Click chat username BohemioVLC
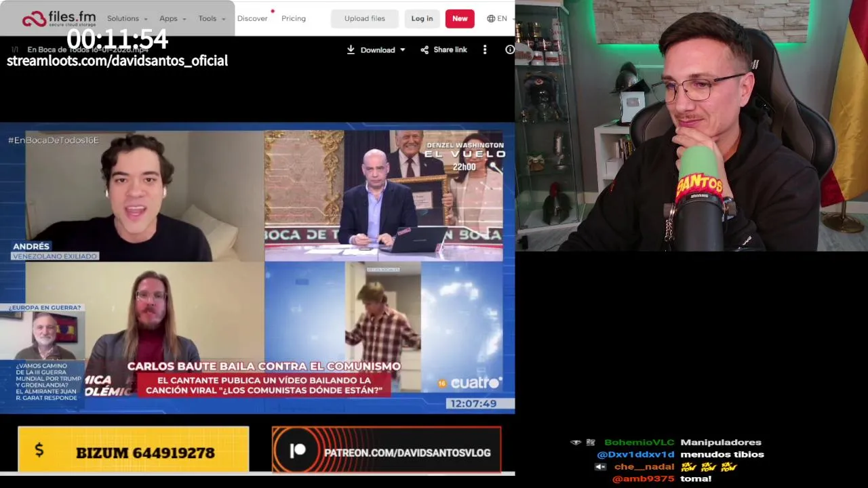868x488 pixels. pos(639,442)
